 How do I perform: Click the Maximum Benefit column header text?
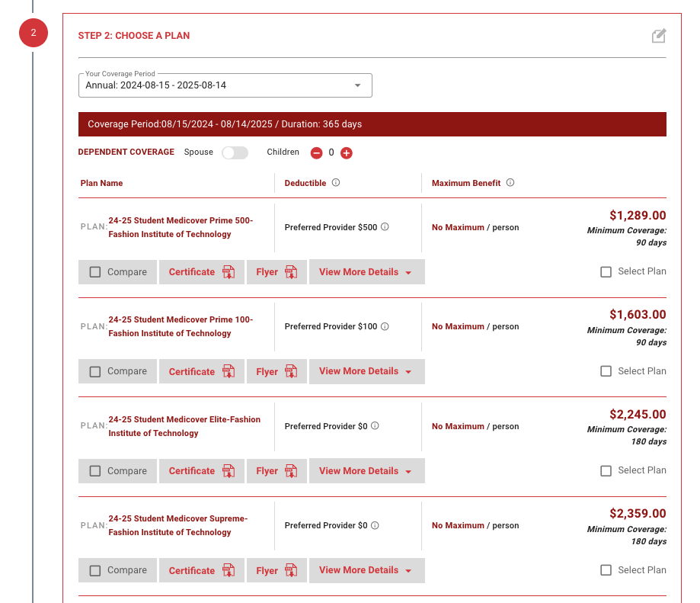pos(466,183)
